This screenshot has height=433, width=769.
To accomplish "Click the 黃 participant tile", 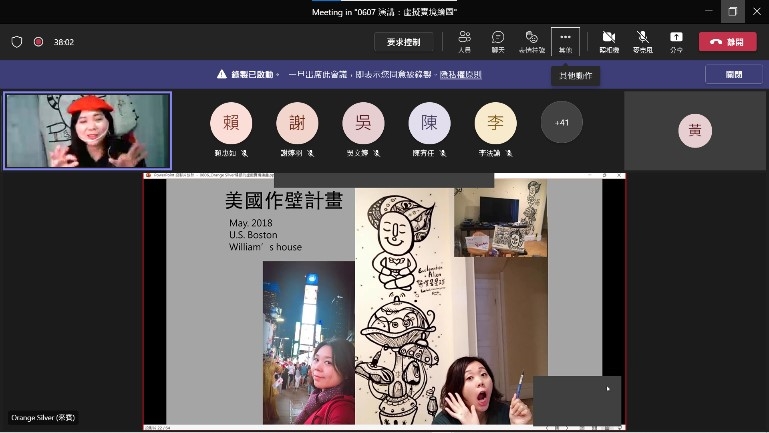I will (694, 131).
